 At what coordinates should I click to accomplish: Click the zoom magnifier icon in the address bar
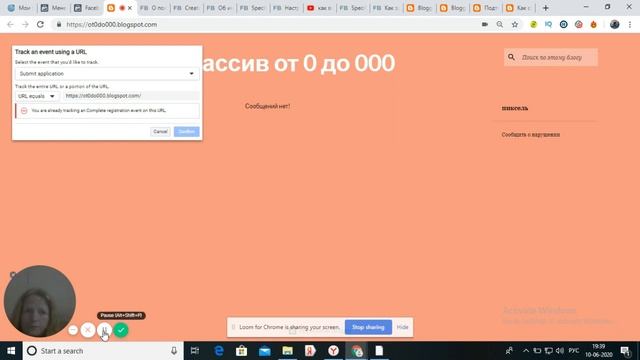[x=500, y=24]
